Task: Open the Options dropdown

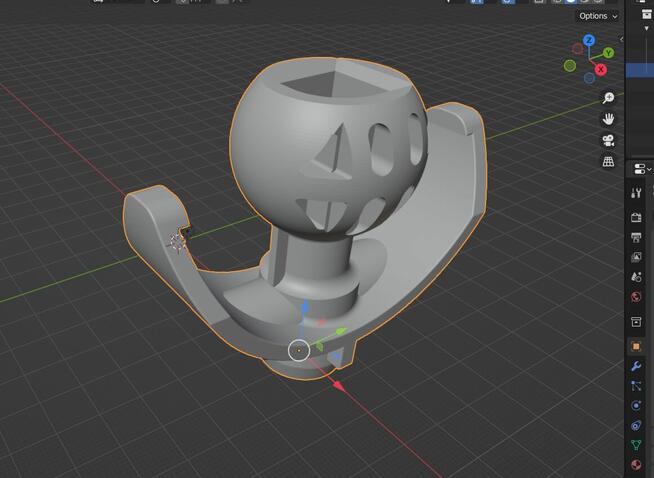Action: (x=597, y=16)
